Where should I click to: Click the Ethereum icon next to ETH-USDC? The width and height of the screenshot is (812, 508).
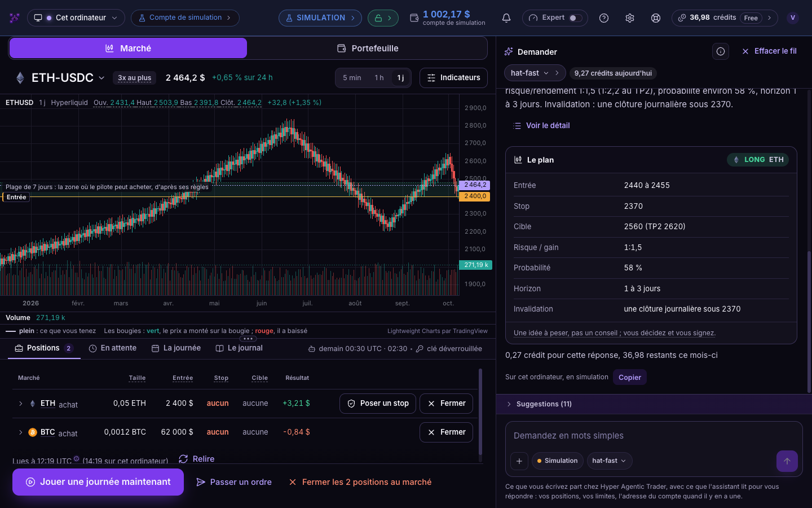(x=20, y=78)
